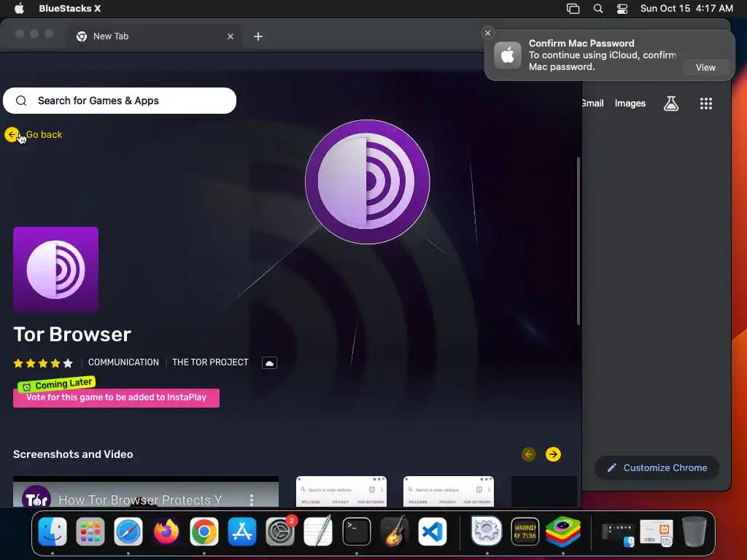Click the BlueStacks page vertical scrollbar
747x560 pixels.
(578, 241)
